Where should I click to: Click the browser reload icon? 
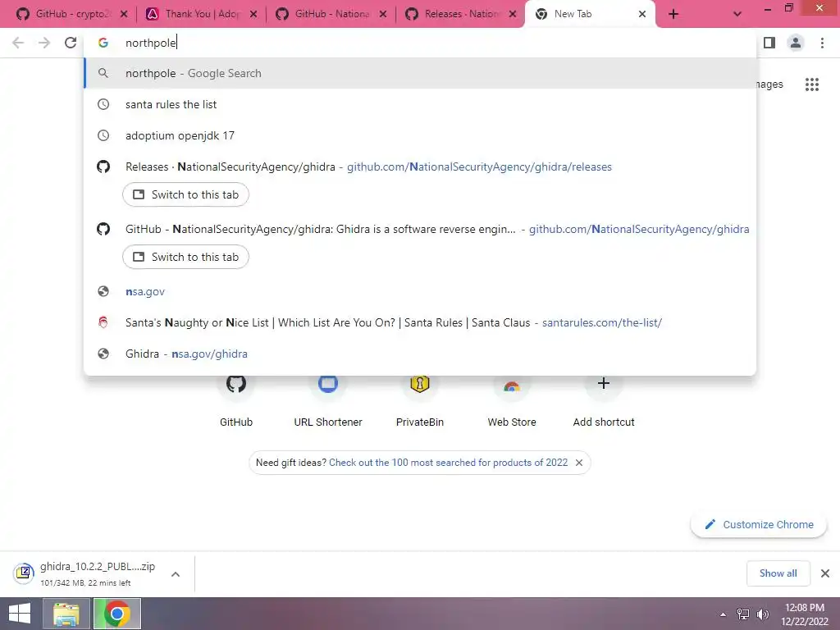click(x=71, y=43)
